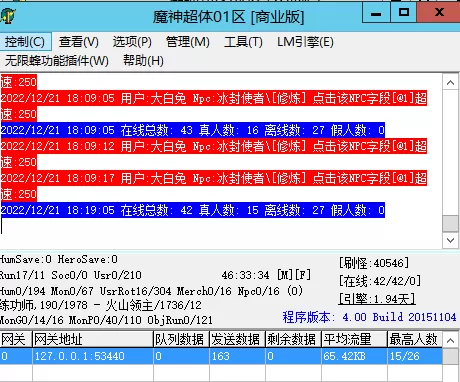This screenshot has width=460, height=382.
Task: Open the 帮助(H) menu
Action: point(143,61)
